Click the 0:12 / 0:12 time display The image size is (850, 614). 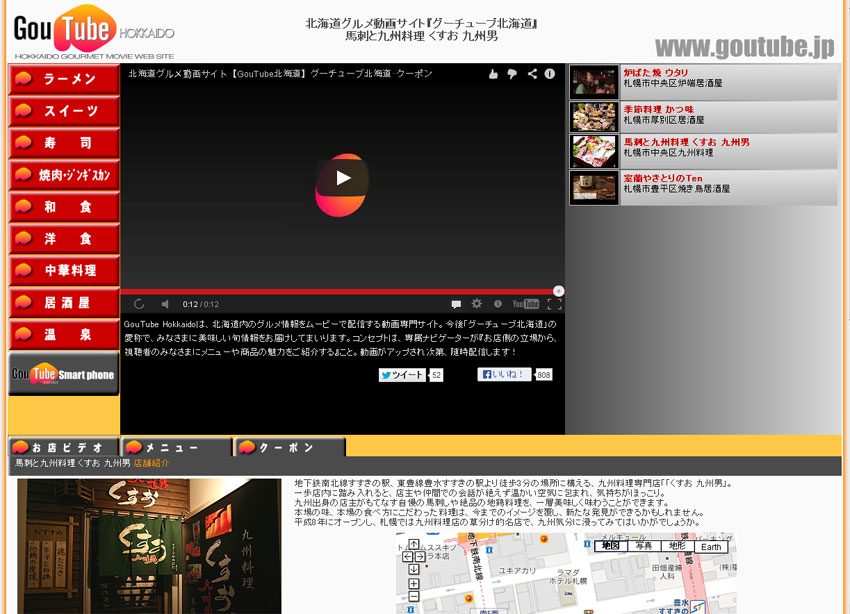[x=201, y=305]
